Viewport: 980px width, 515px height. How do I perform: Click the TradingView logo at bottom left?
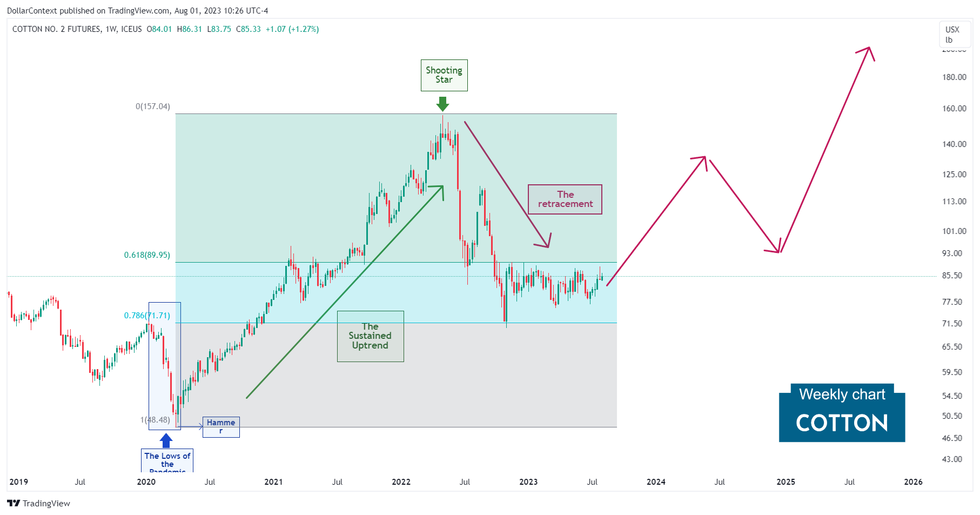click(38, 503)
